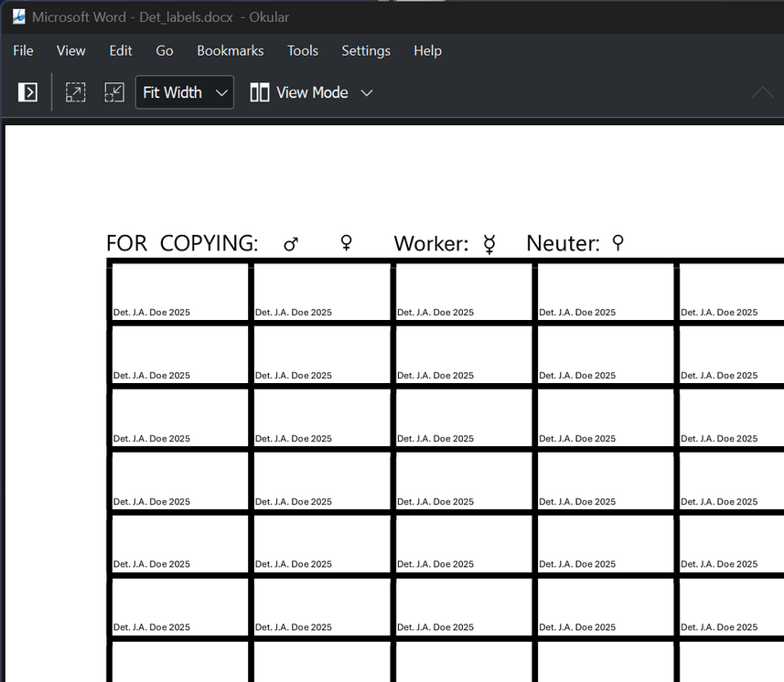Open the Settings menu

tap(366, 51)
